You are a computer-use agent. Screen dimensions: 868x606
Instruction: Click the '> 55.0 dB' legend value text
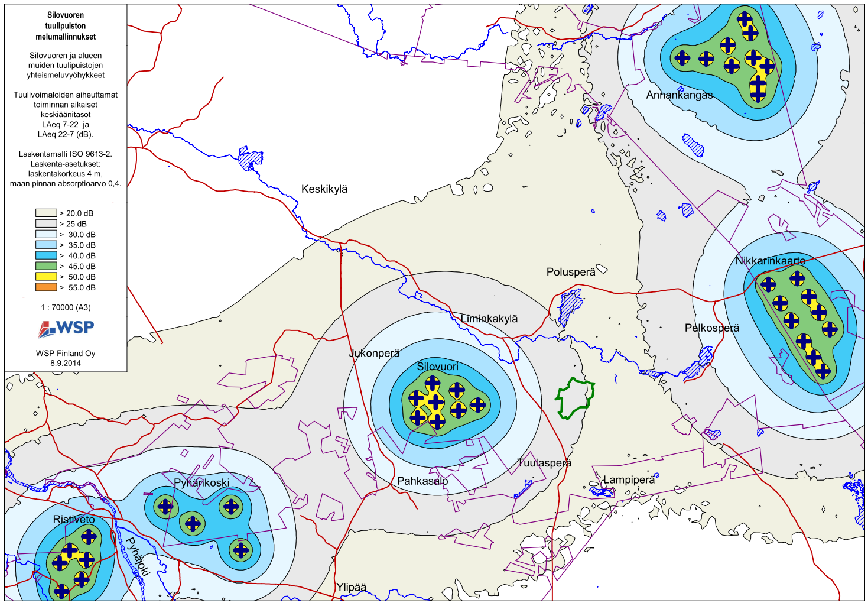pos(77,287)
